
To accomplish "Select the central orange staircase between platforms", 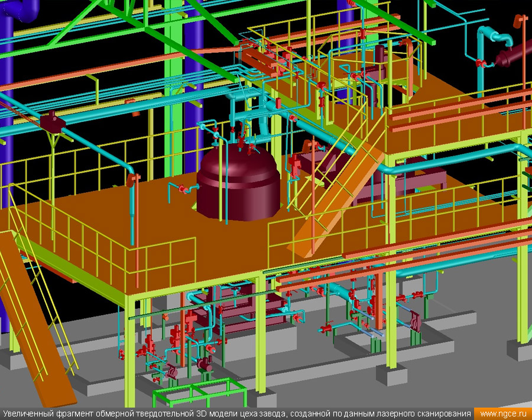I will [x=336, y=200].
